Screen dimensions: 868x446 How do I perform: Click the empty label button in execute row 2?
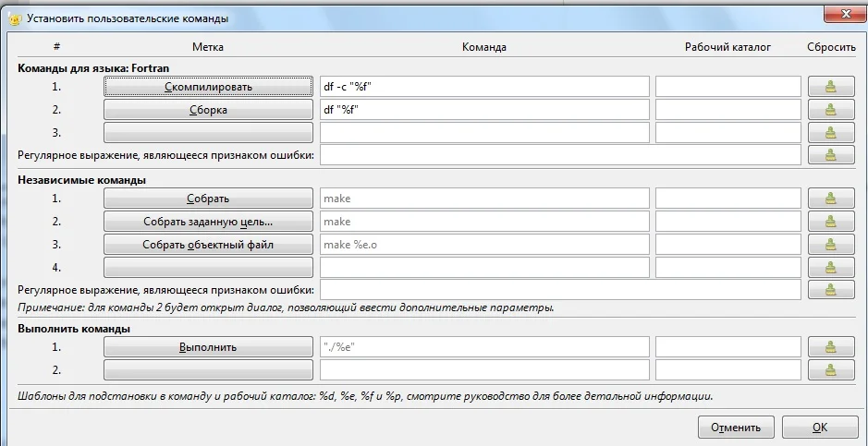(208, 369)
